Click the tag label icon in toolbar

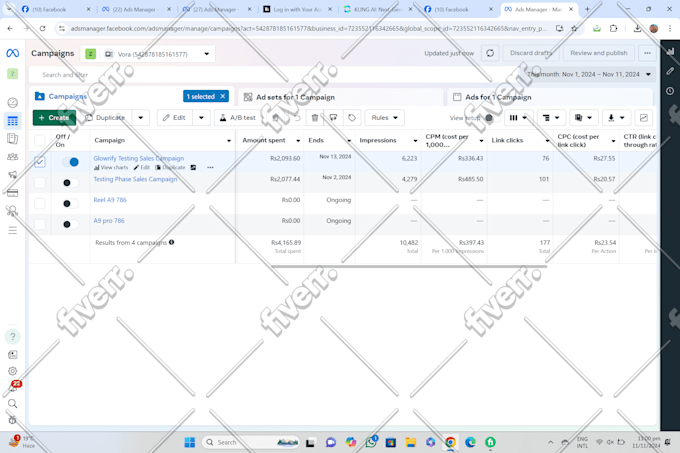click(x=352, y=117)
